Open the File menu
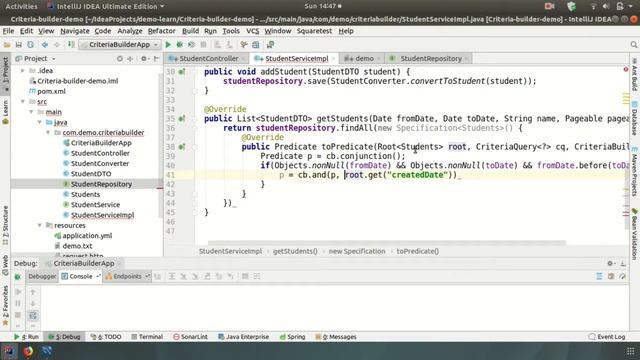The width and height of the screenshot is (640, 360). click(8, 31)
